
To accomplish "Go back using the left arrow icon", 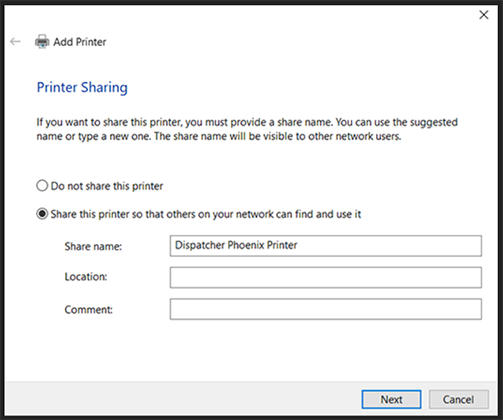I will point(15,42).
